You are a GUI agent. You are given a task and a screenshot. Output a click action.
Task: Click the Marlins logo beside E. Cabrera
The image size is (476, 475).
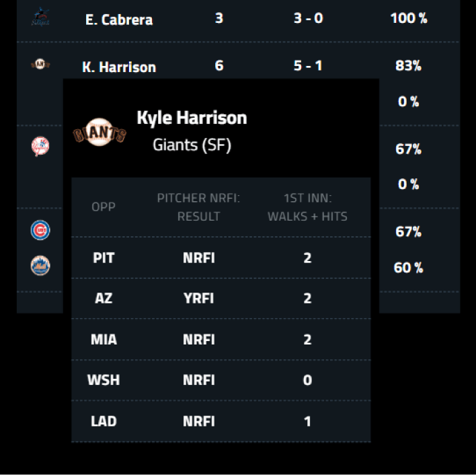40,19
